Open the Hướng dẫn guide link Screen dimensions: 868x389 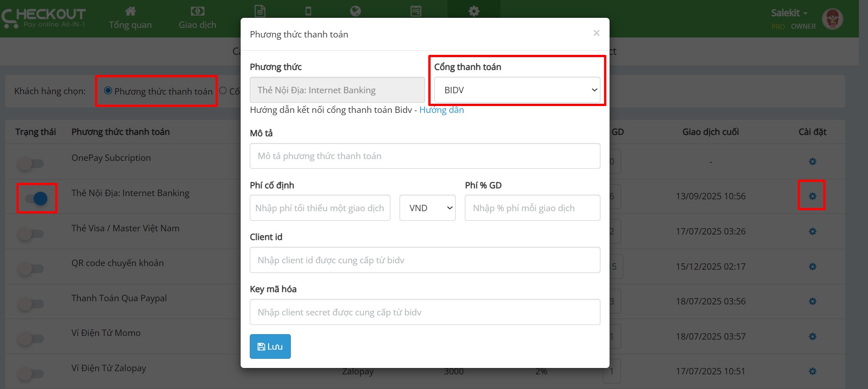click(x=441, y=110)
